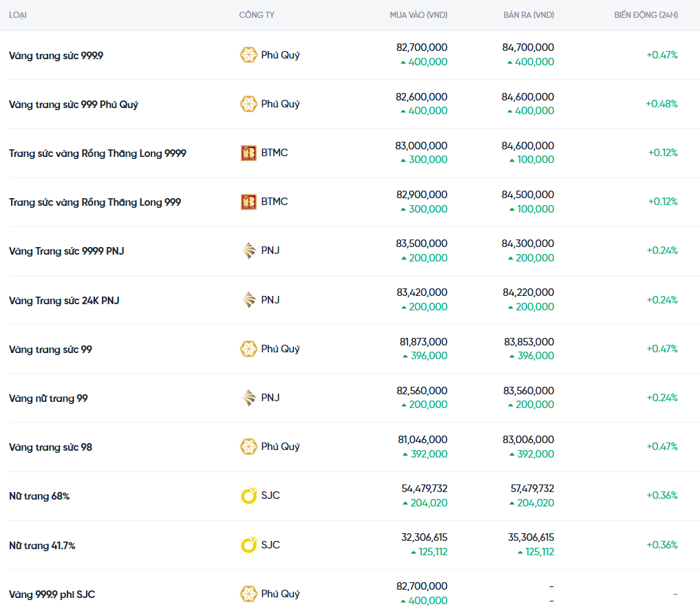
Task: Click +0.24% change in Vàng nữ trang 99 row
Action: click(x=662, y=397)
